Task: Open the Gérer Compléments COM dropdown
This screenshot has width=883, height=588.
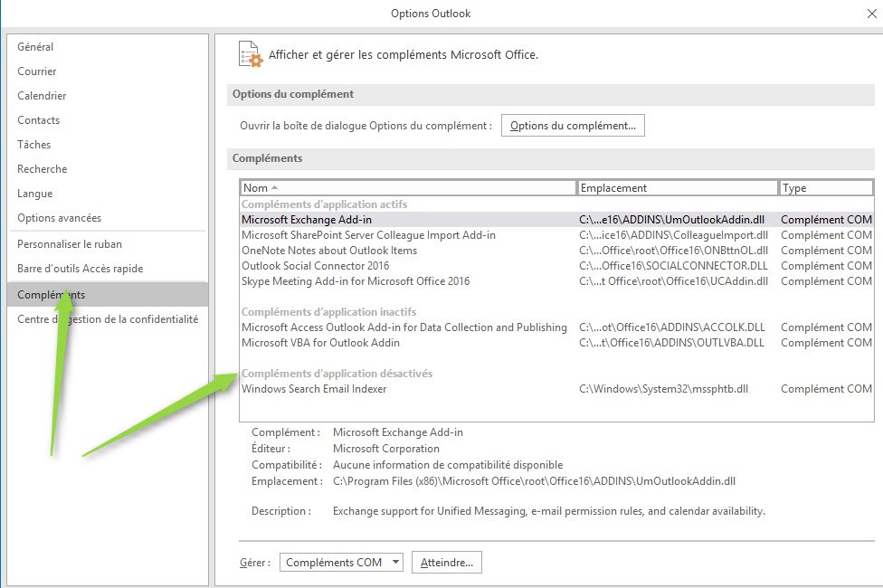Action: click(x=341, y=563)
